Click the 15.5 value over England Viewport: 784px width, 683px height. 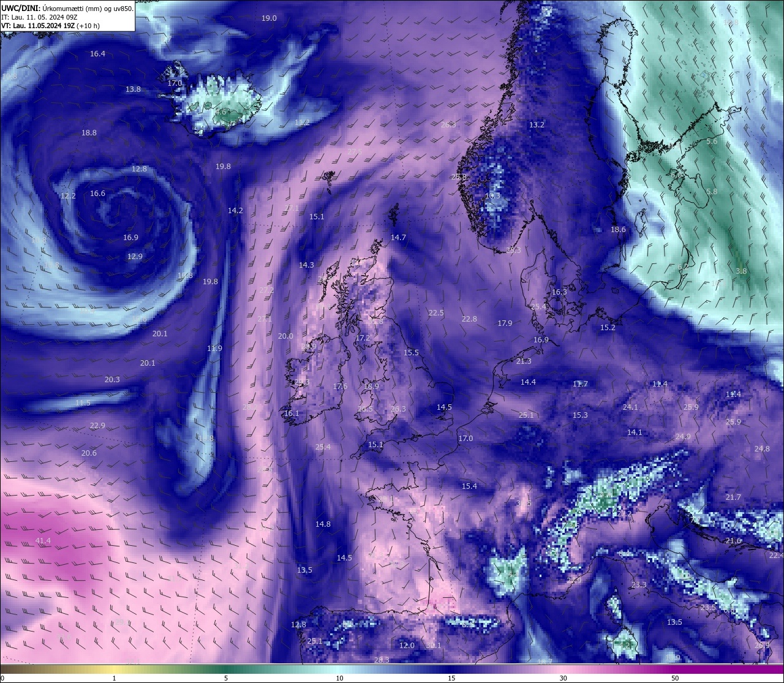(x=411, y=353)
